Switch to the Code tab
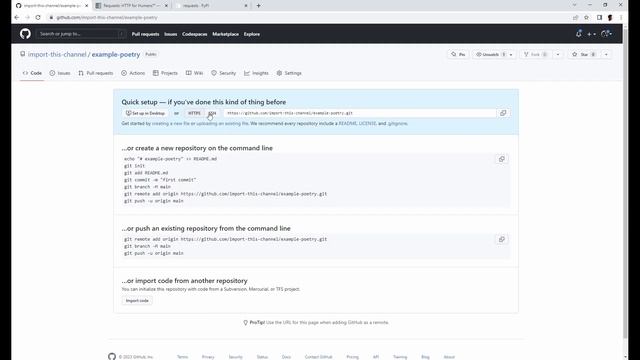This screenshot has height=360, width=640. click(32, 73)
